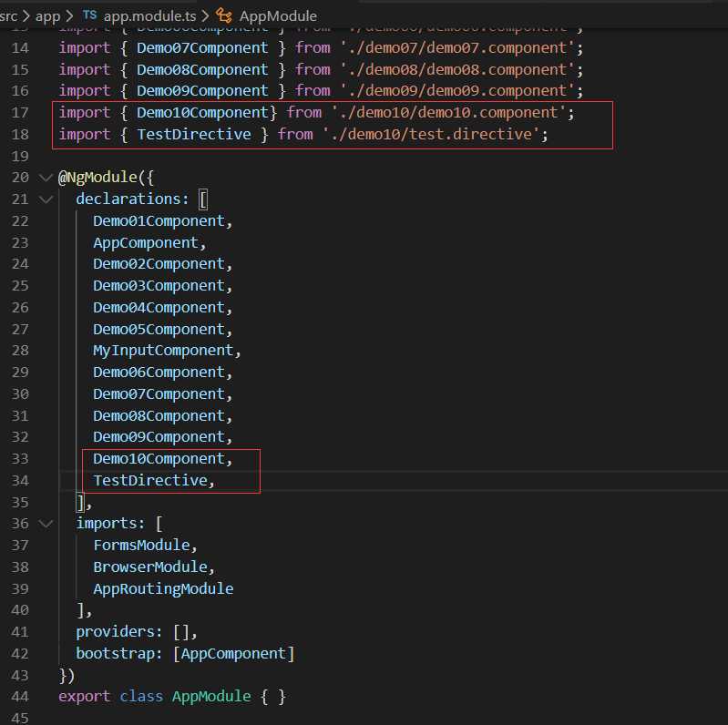Image resolution: width=728 pixels, height=725 pixels.
Task: Collapse the imports array fold arrow
Action: pos(46,524)
